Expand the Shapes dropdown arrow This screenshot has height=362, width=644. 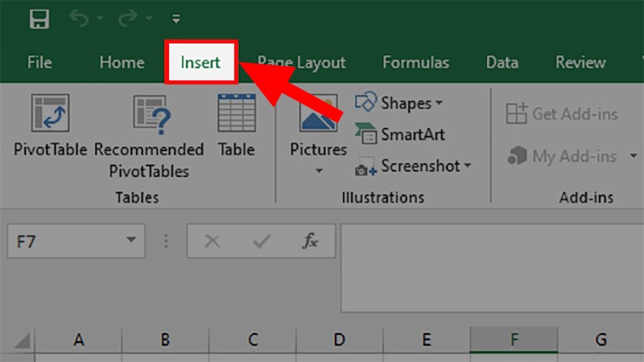click(439, 103)
